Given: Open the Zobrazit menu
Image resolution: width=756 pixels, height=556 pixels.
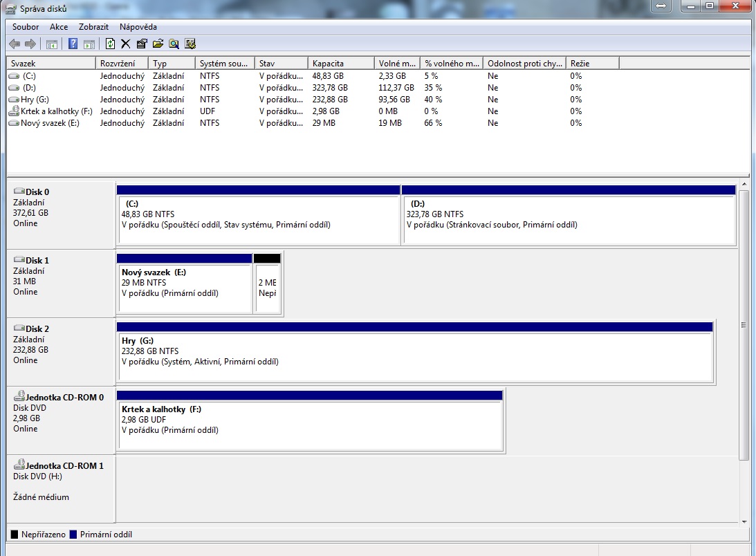Looking at the screenshot, I should coord(93,27).
